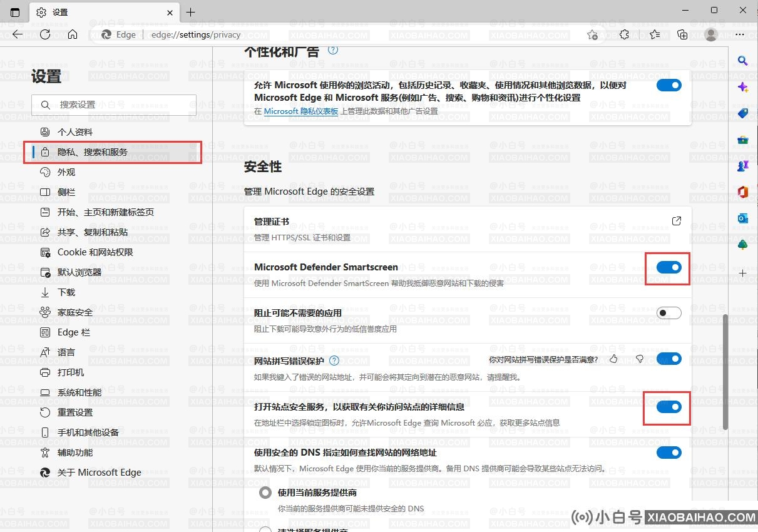Open the Extensions puzzle icon
The height and width of the screenshot is (532, 758).
click(x=624, y=34)
